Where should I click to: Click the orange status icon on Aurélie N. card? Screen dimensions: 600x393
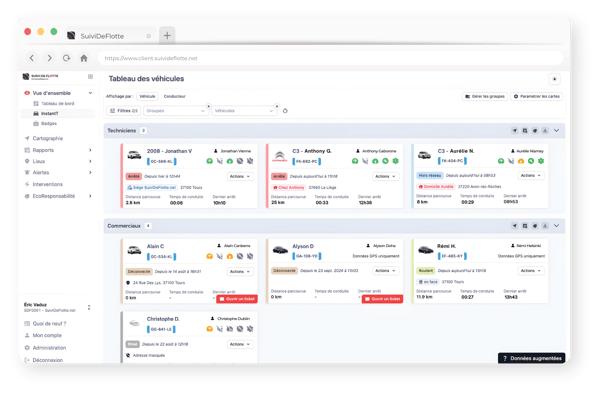(x=521, y=161)
